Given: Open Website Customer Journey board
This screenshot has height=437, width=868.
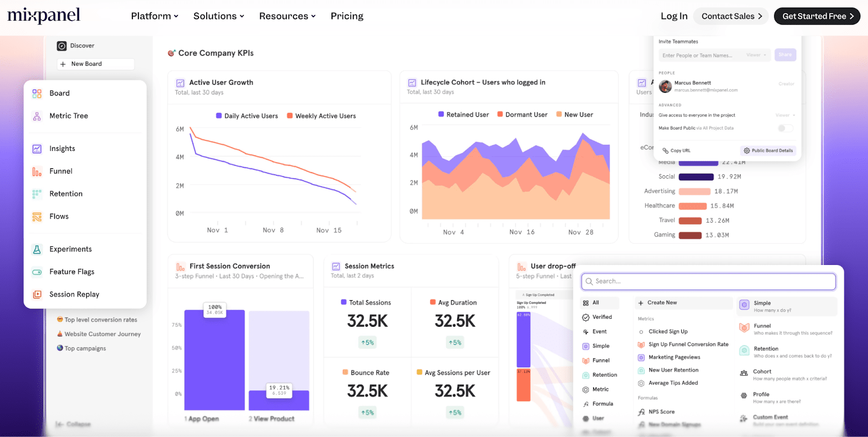Looking at the screenshot, I should tap(99, 334).
